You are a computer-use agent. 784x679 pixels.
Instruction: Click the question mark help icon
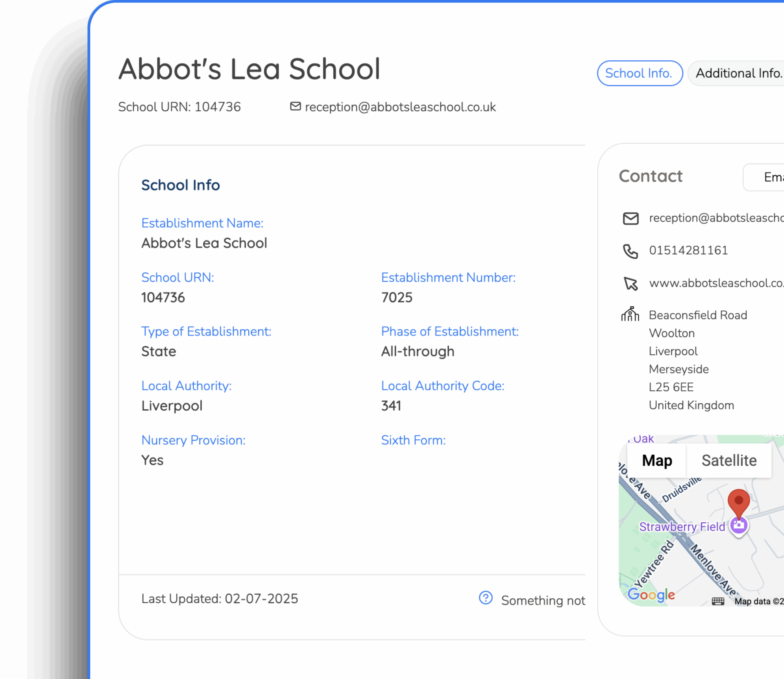pyautogui.click(x=485, y=598)
